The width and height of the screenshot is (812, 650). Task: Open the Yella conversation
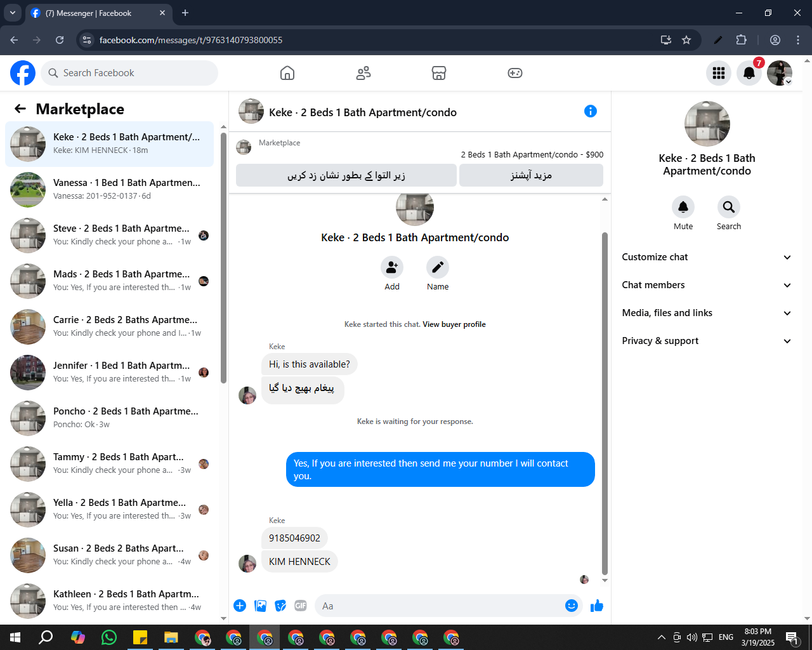[109, 510]
